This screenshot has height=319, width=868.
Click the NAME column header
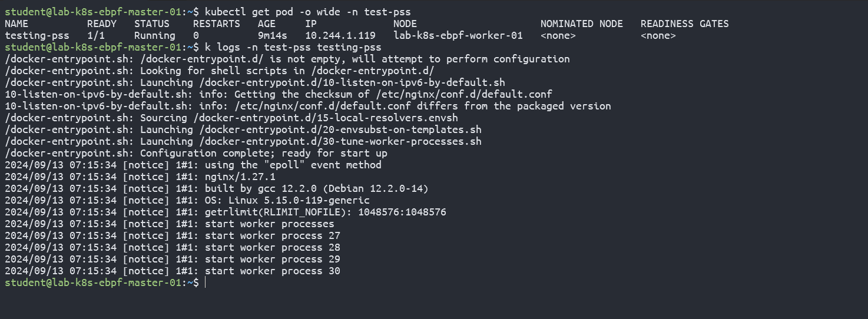tap(16, 24)
